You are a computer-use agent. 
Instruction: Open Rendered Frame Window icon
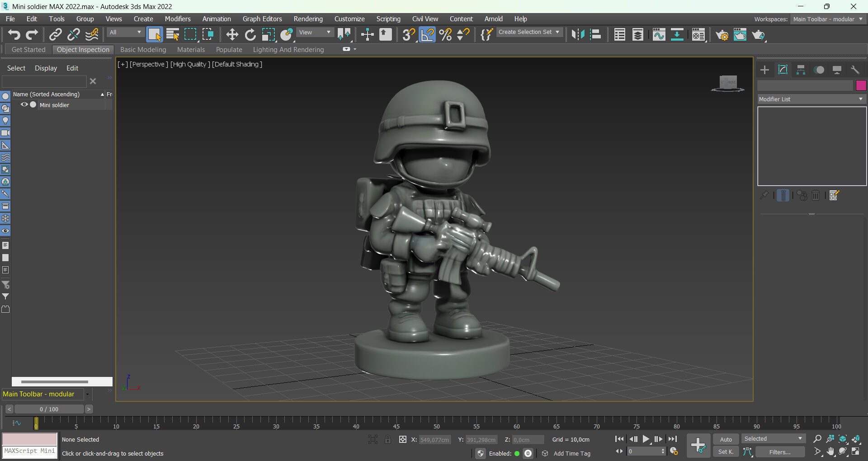[x=740, y=35]
